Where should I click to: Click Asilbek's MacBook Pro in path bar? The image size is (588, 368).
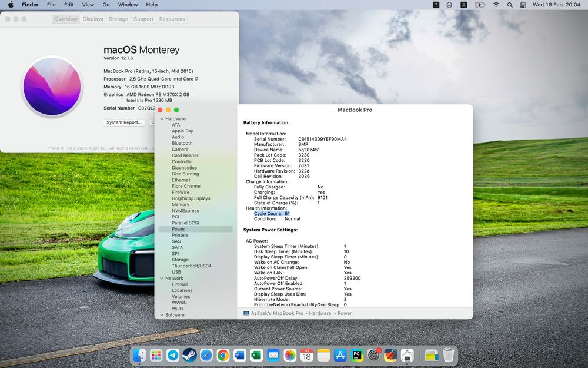click(277, 313)
